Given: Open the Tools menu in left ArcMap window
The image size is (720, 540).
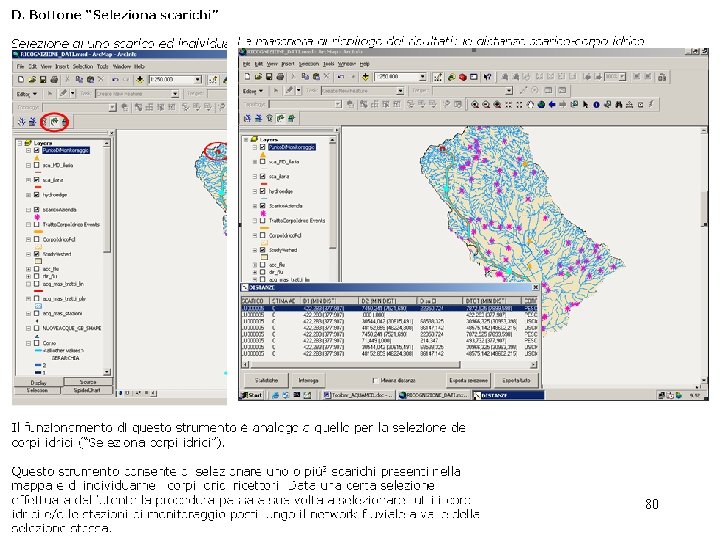Looking at the screenshot, I should tap(102, 67).
